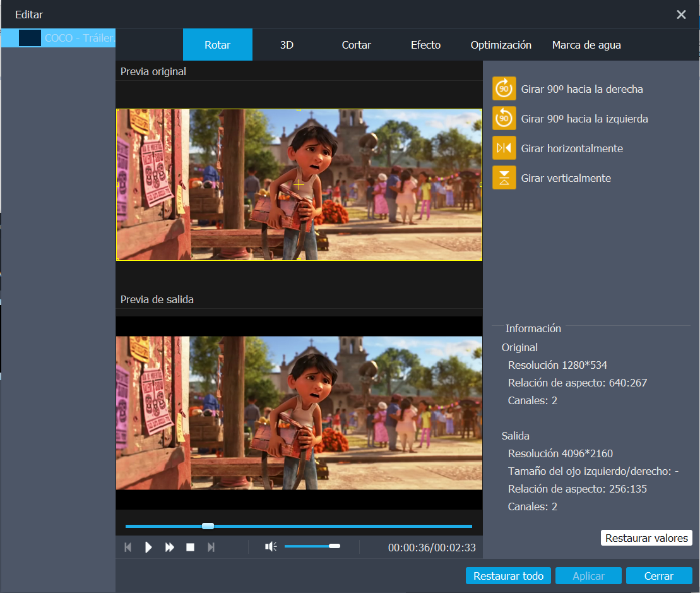
Task: Click the output preview video frame
Action: (299, 413)
